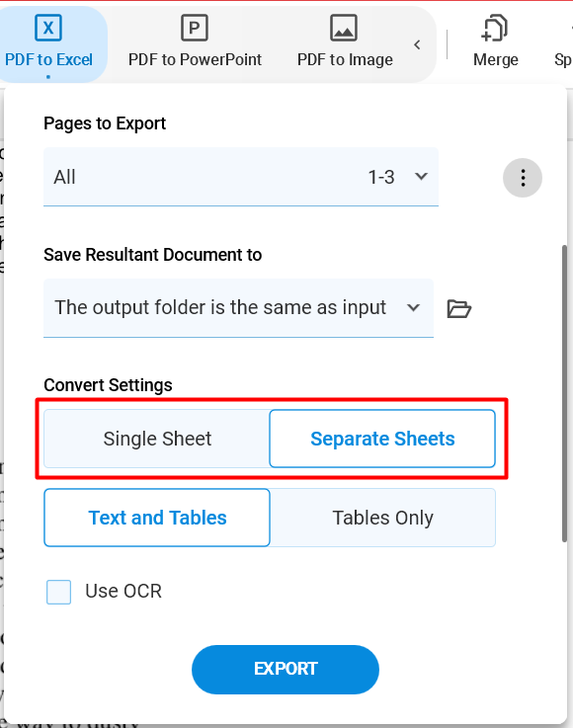
Task: Select the PDF to Excel icon
Action: click(48, 28)
